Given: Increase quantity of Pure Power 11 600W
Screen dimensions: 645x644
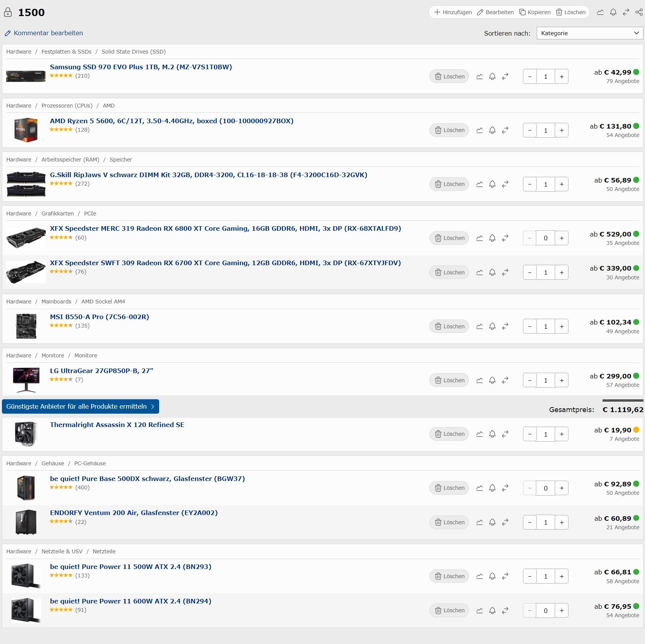Looking at the screenshot, I should (x=562, y=611).
